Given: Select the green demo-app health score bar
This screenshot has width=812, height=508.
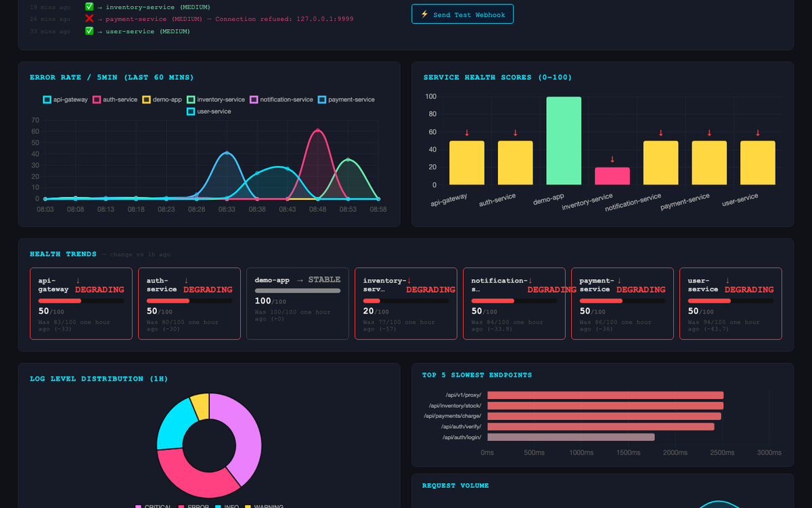Looking at the screenshot, I should [x=564, y=141].
